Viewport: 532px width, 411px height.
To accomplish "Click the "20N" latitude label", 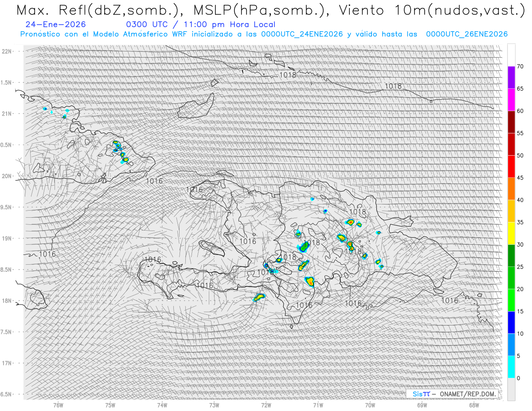I will 6,176.
